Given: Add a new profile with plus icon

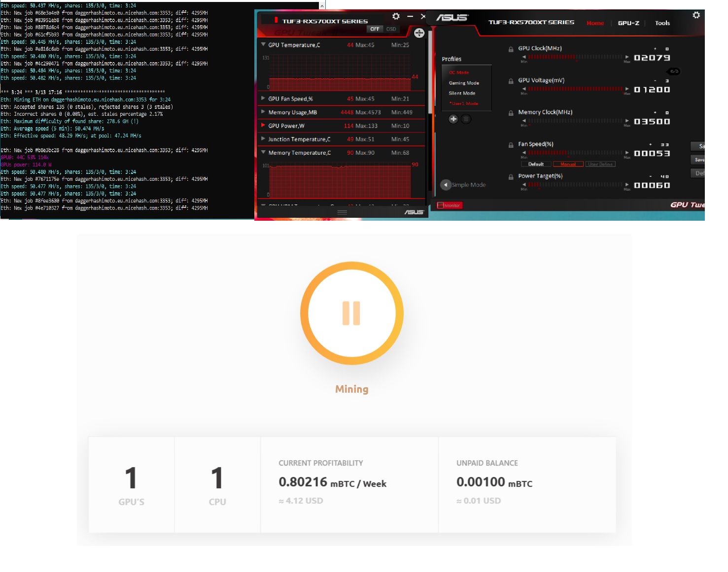Looking at the screenshot, I should pos(453,119).
